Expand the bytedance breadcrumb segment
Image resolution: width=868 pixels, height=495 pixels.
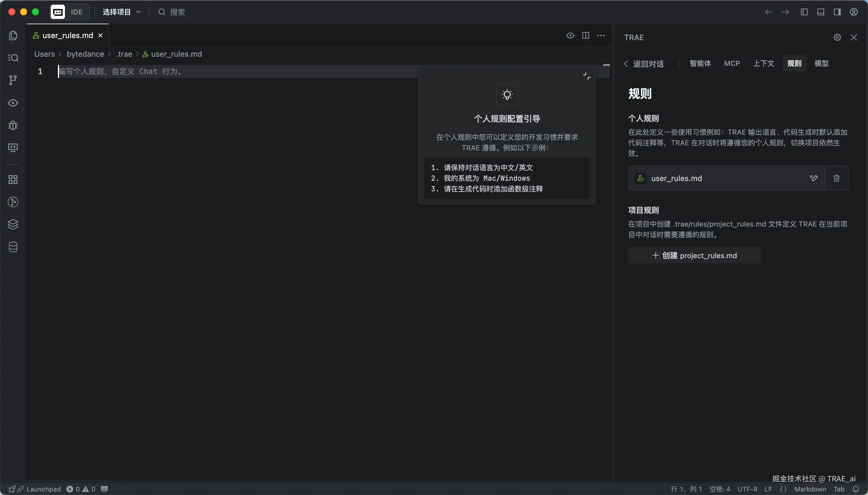pos(85,54)
